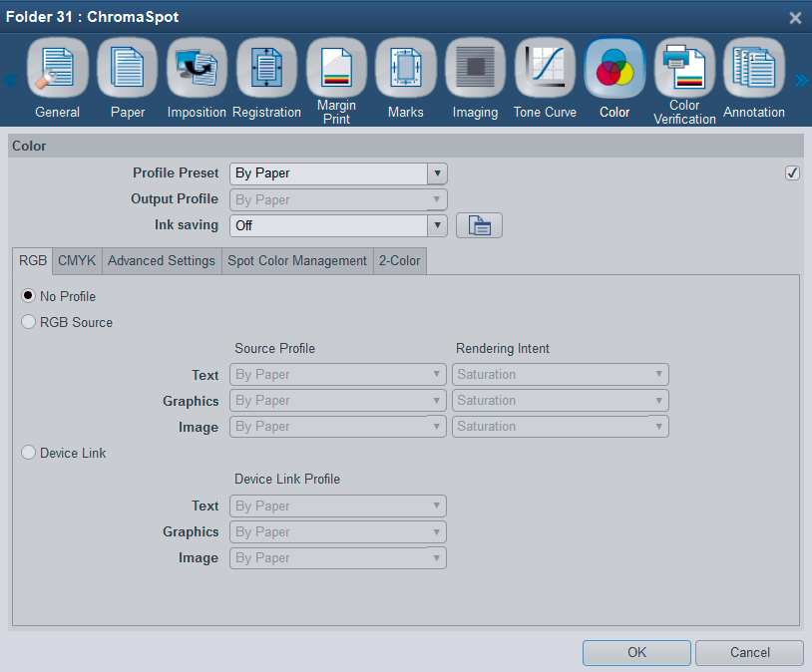This screenshot has width=812, height=672.
Task: Open the Output Profile dropdown
Action: (338, 199)
